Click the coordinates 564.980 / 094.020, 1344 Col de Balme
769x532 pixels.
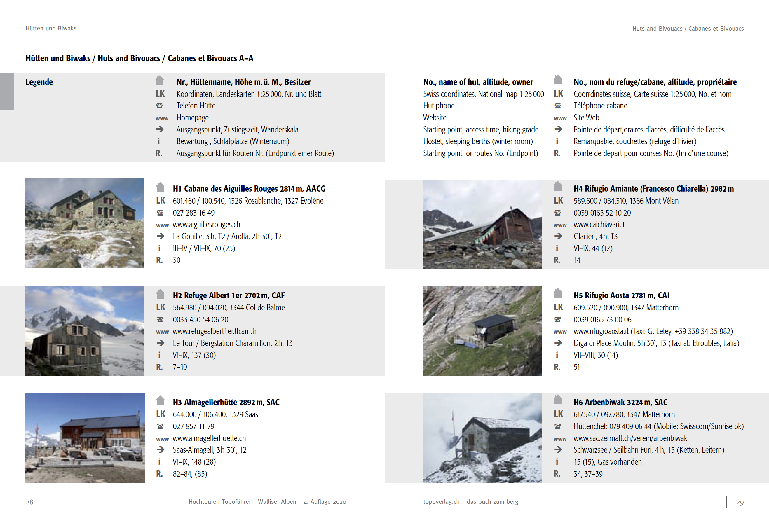[229, 307]
